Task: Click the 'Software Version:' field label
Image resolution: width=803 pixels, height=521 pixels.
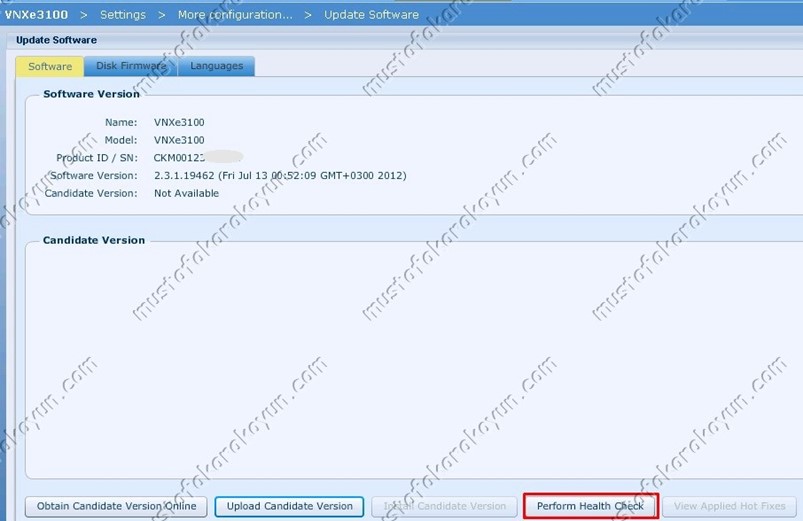Action: [x=94, y=176]
